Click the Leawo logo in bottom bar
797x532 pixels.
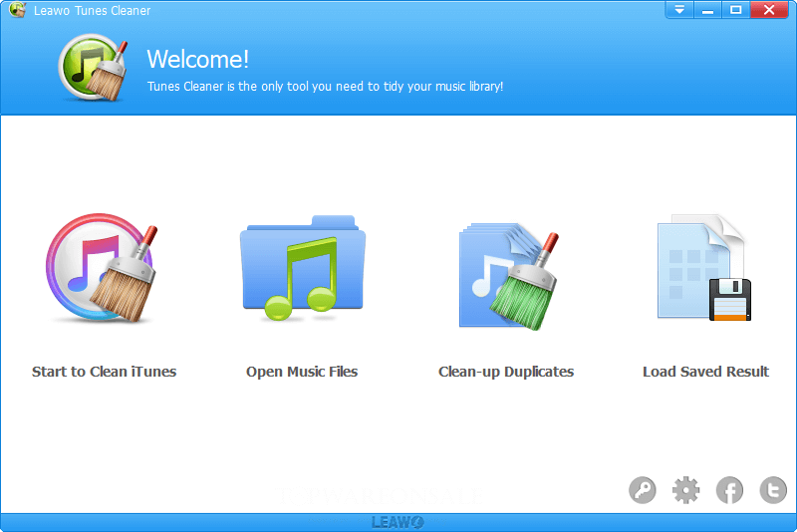398,522
